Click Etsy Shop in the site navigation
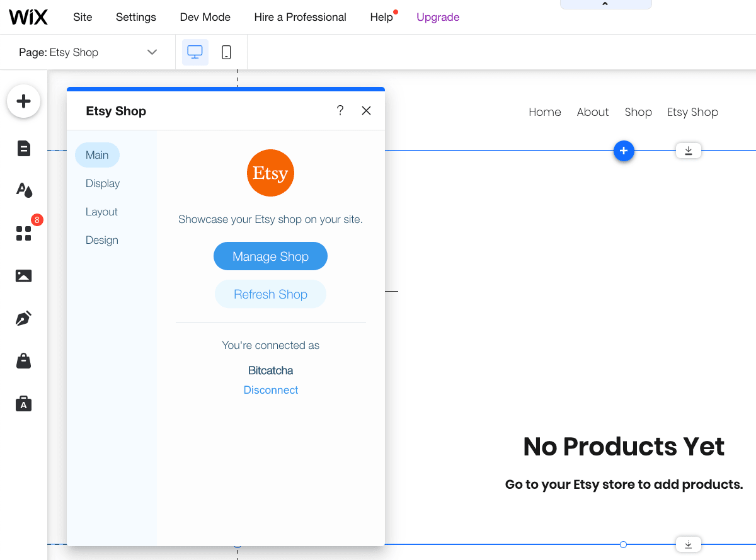Screen dimensions: 756x560 (693, 112)
